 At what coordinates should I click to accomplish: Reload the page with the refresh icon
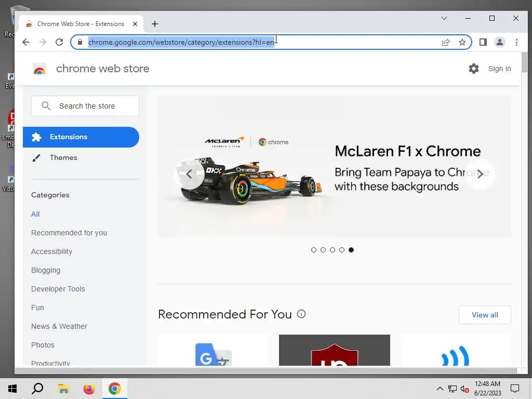coord(59,42)
